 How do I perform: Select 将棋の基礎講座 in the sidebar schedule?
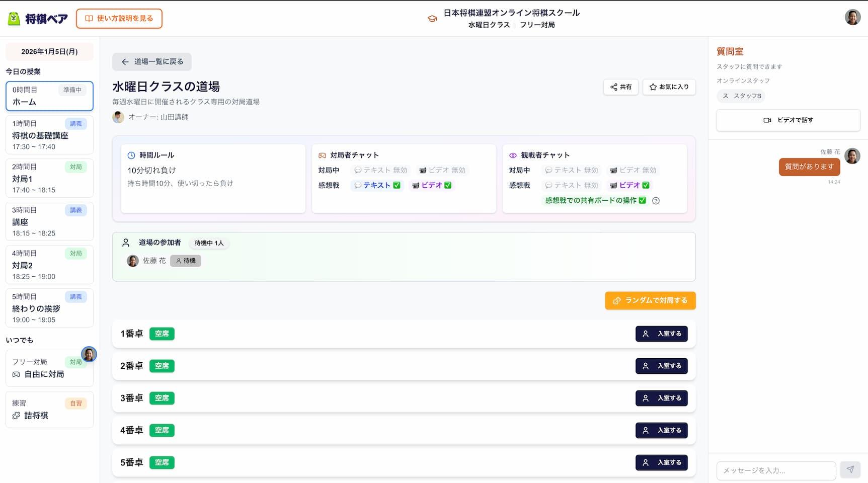point(49,135)
